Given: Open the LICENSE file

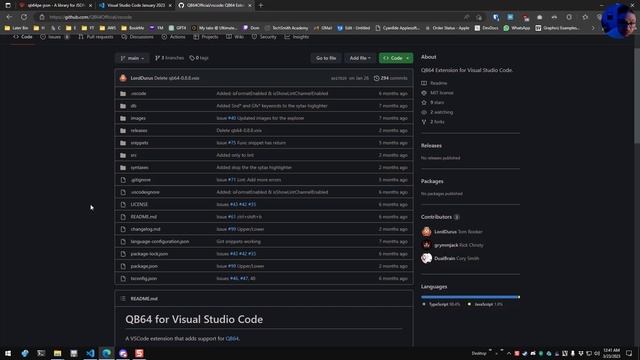Looking at the screenshot, I should 139,204.
